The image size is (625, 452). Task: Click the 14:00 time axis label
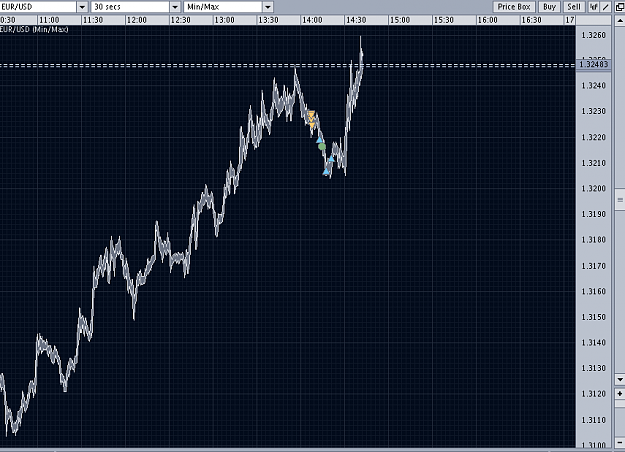click(312, 20)
